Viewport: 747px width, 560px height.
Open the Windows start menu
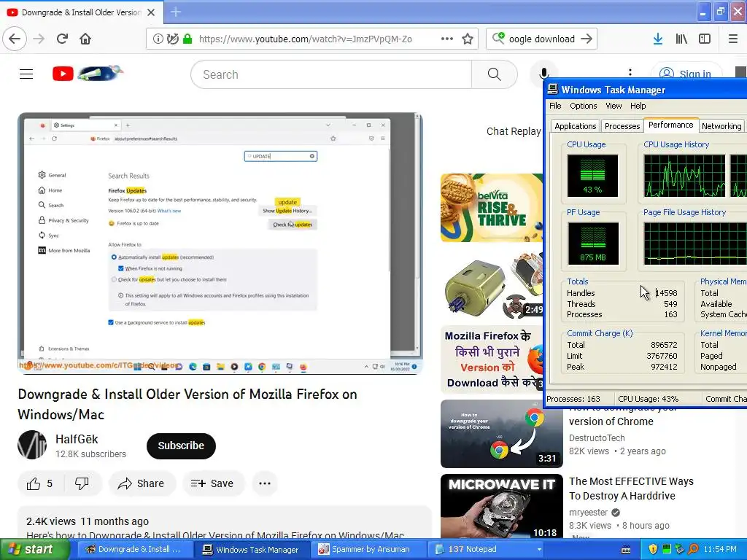(x=34, y=550)
